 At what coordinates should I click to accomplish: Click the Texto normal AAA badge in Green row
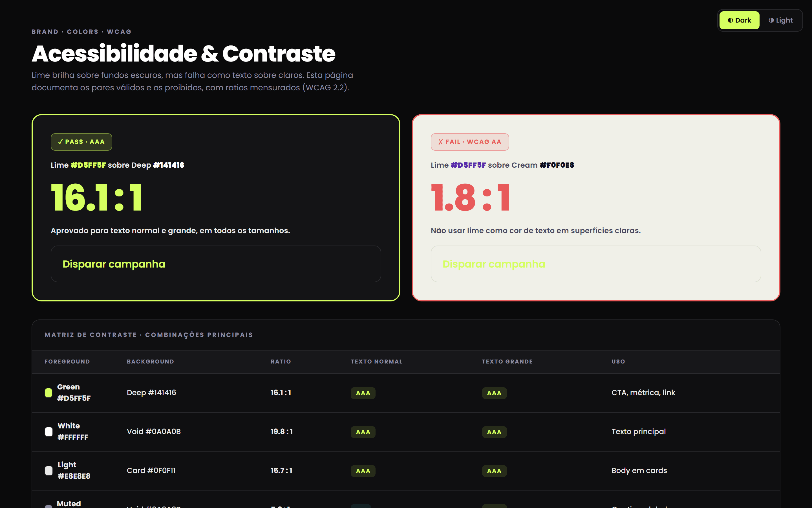tap(363, 393)
